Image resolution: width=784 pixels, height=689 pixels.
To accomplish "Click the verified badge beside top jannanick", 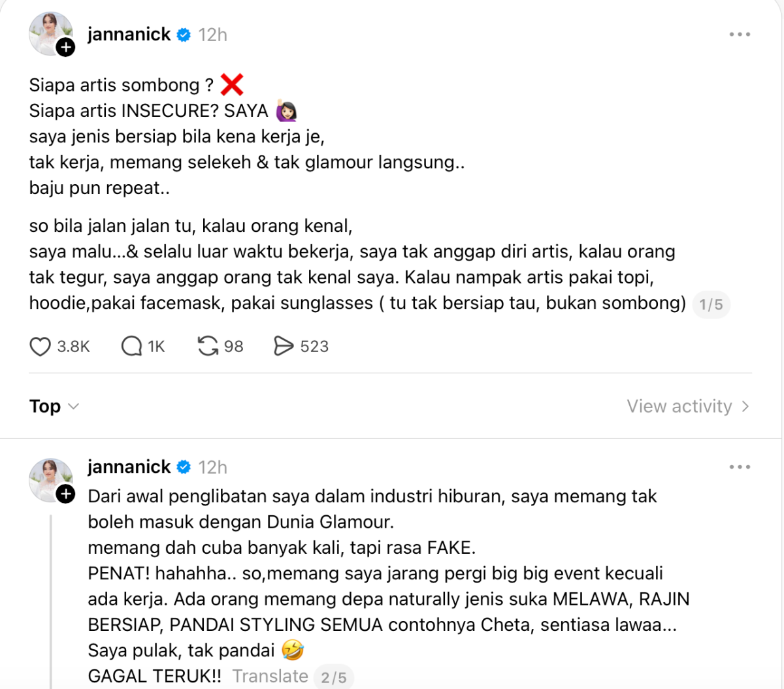I will coord(184,35).
